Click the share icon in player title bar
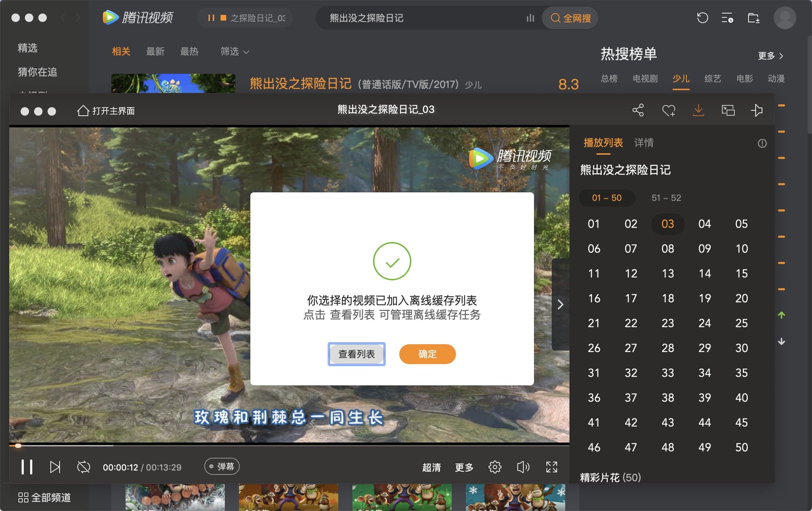Screen dimensions: 812x511 (x=638, y=110)
